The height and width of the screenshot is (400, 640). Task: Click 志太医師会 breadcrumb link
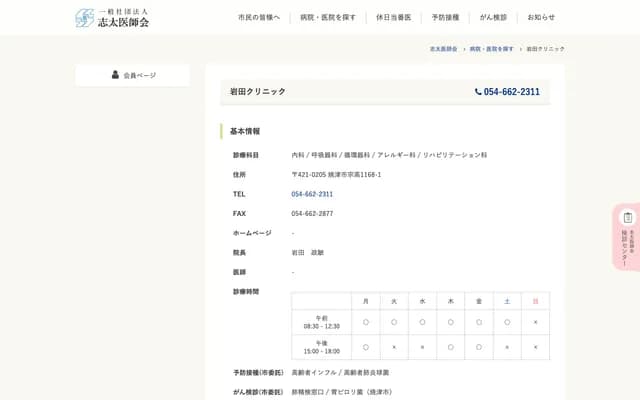pyautogui.click(x=443, y=49)
